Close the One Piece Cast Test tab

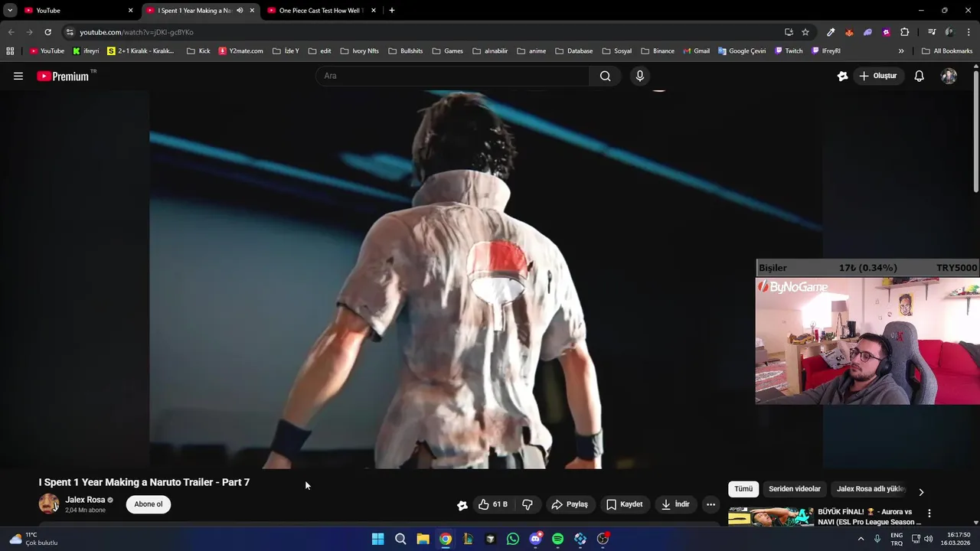pyautogui.click(x=374, y=11)
